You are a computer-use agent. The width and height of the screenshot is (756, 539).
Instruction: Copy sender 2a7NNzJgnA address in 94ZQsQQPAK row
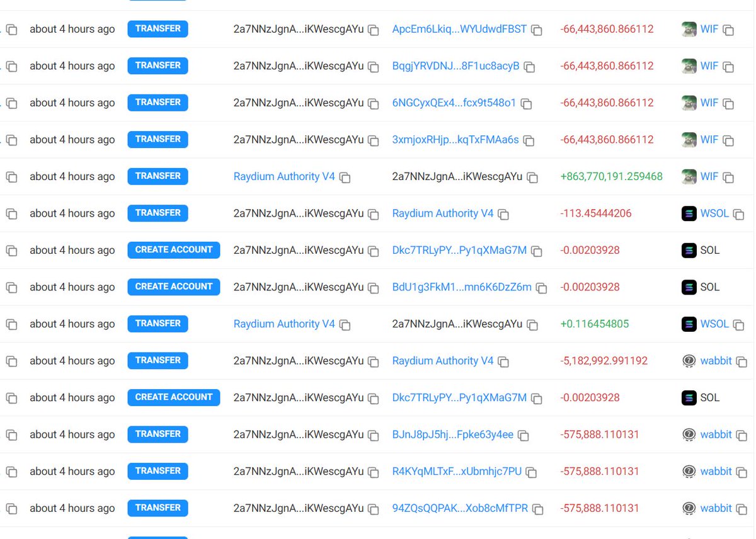374,509
